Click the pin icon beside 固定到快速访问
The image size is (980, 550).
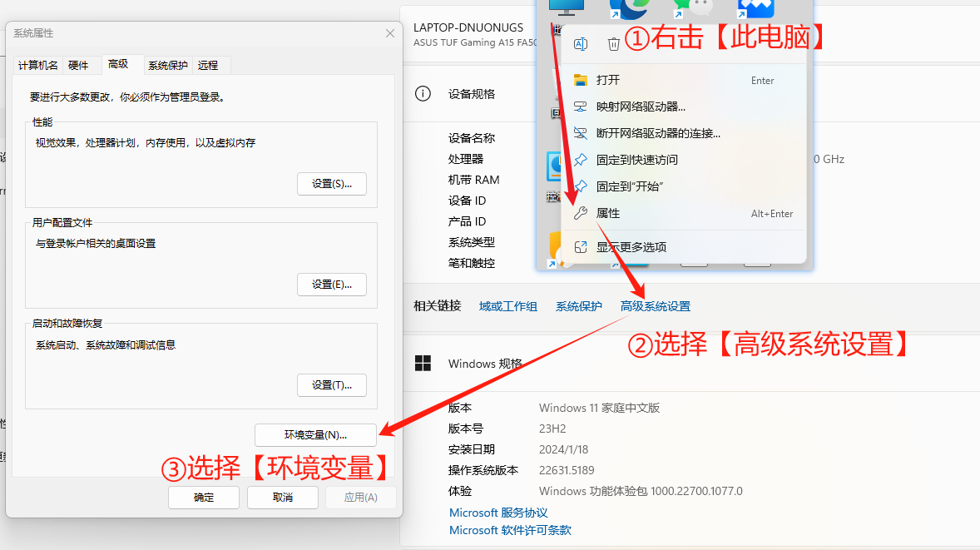tap(581, 160)
